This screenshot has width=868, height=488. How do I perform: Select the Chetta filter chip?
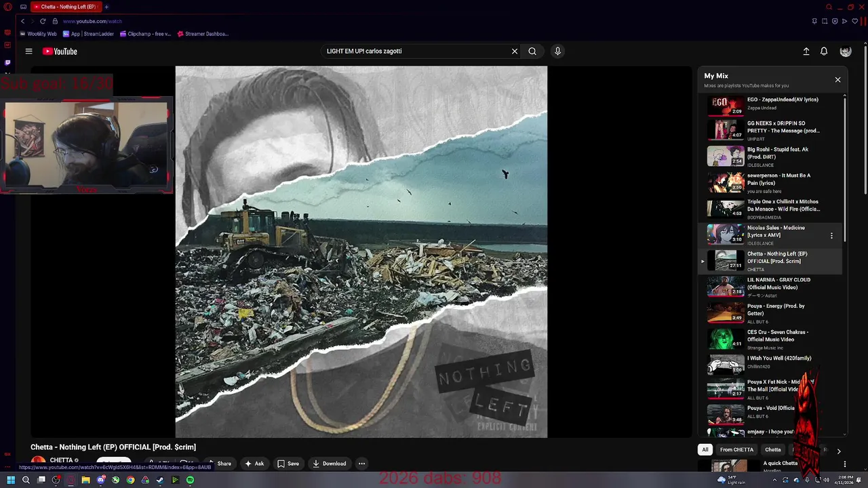click(773, 449)
